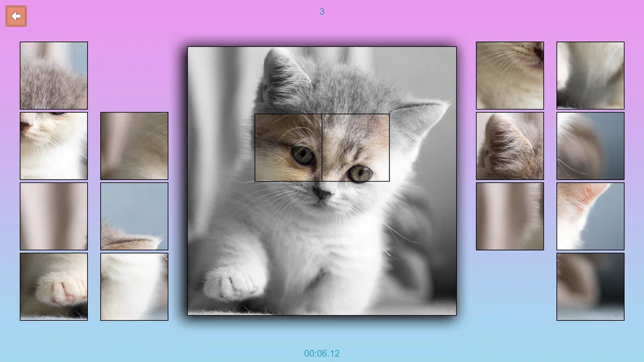644x362 pixels.
Task: Choose the pink paw puzzle piece
Action: [54, 287]
